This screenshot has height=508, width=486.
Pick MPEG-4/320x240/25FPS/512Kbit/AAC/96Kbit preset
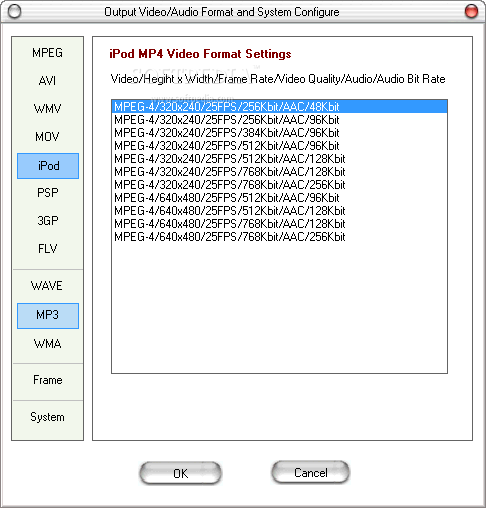[279, 146]
